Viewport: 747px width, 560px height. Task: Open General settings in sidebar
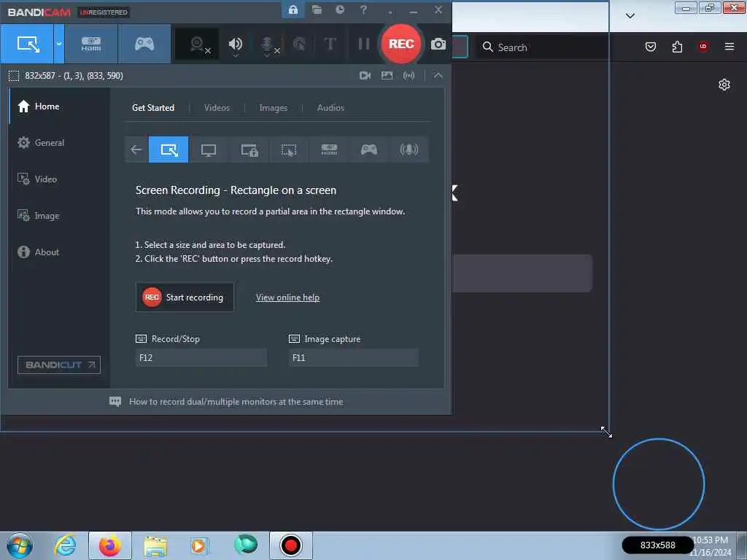coord(60,142)
